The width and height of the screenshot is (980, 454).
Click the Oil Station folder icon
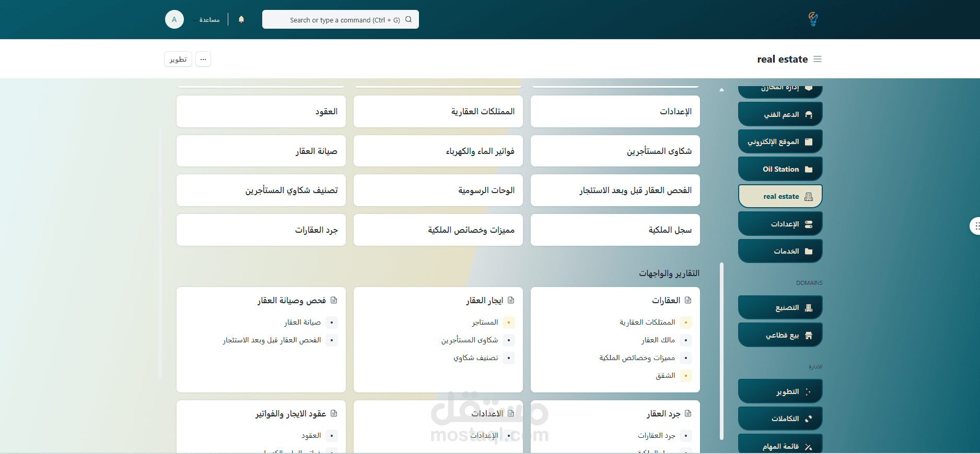[809, 169]
